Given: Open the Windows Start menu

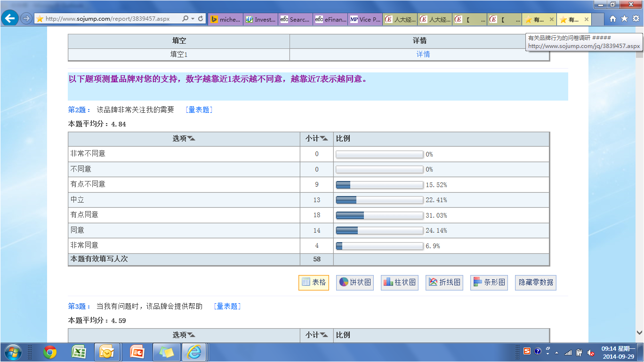Looking at the screenshot, I should click(x=13, y=352).
